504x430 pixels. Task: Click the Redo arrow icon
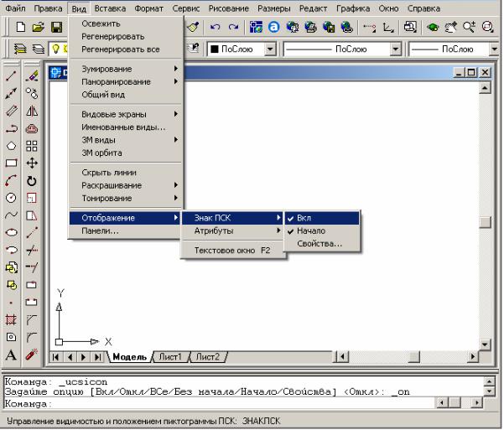point(233,27)
